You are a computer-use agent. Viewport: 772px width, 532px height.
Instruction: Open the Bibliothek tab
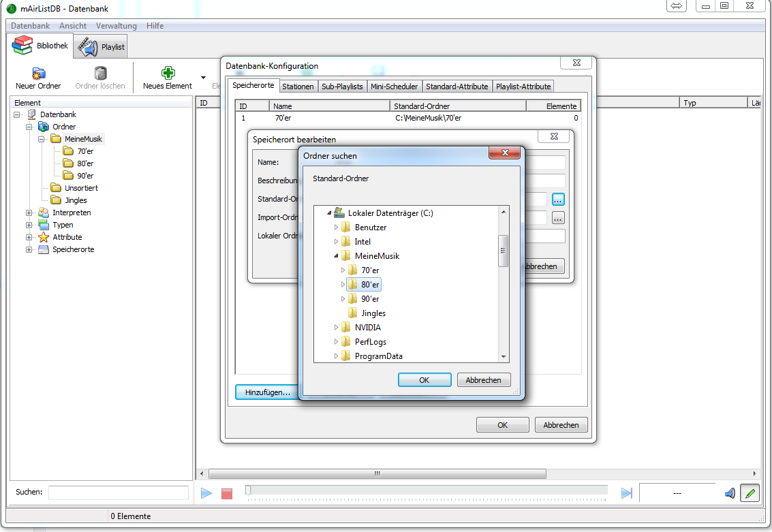click(x=42, y=46)
